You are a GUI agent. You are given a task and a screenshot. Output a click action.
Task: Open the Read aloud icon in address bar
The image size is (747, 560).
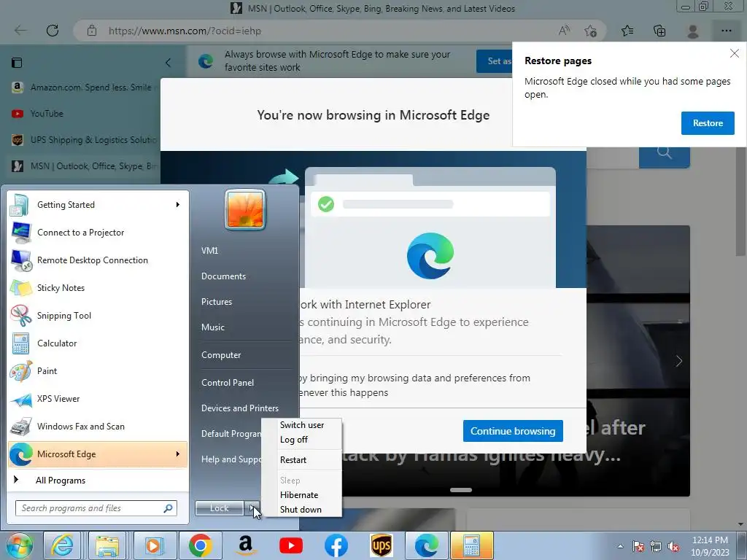[564, 31]
